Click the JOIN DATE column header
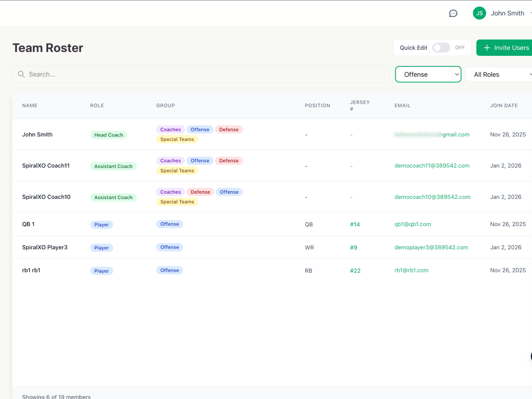532x399 pixels. tap(504, 105)
